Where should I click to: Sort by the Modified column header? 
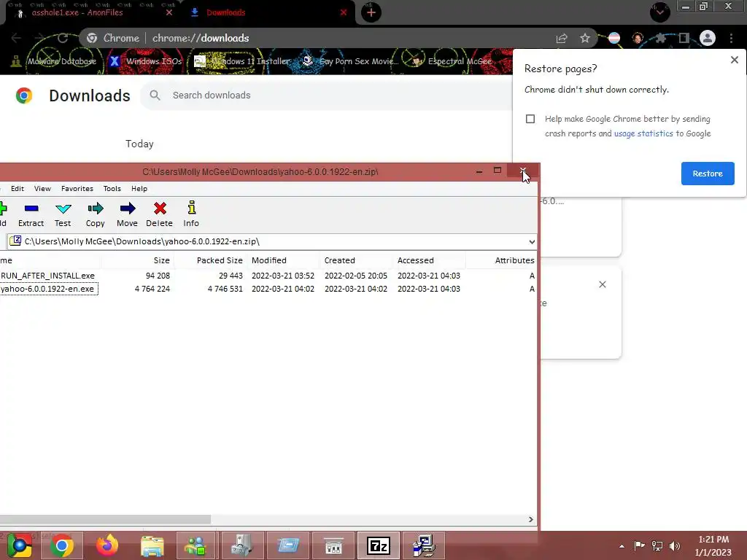pyautogui.click(x=284, y=260)
